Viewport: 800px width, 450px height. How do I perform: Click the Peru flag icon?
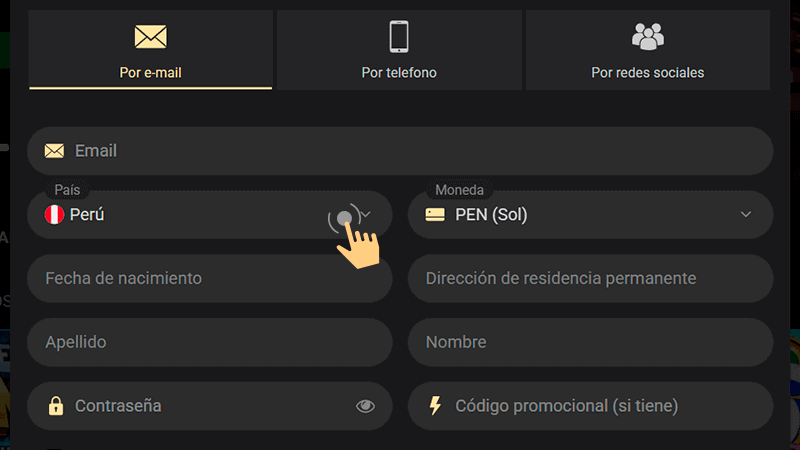click(55, 215)
